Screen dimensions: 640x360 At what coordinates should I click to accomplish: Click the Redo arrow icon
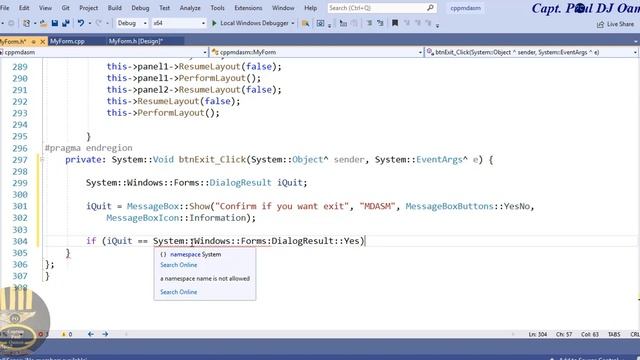[x=98, y=23]
